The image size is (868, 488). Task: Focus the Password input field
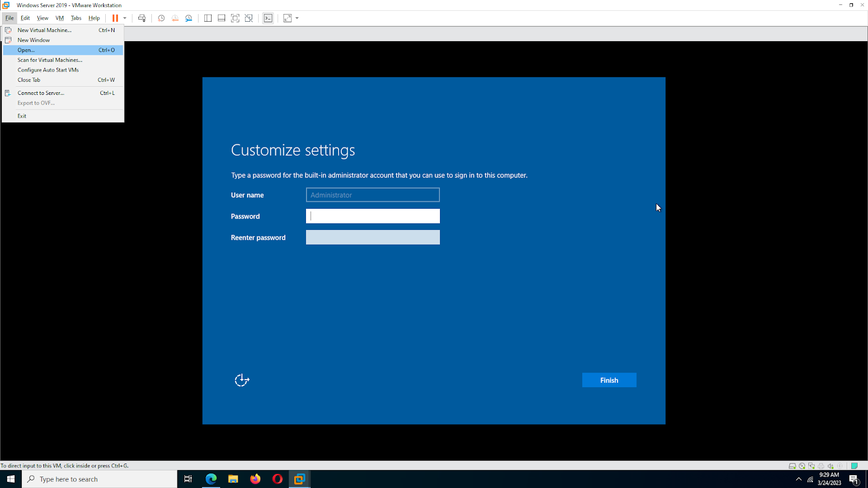click(373, 216)
